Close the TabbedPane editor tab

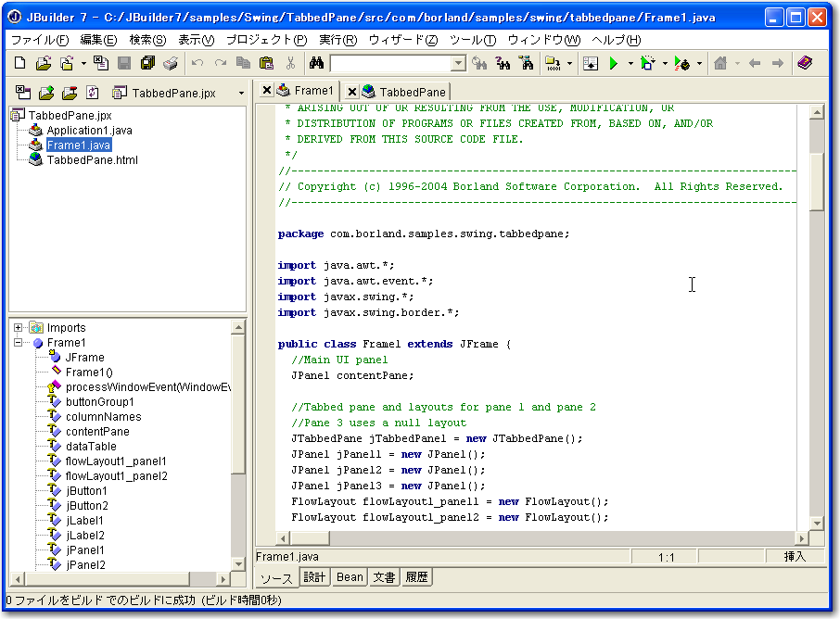tap(352, 91)
